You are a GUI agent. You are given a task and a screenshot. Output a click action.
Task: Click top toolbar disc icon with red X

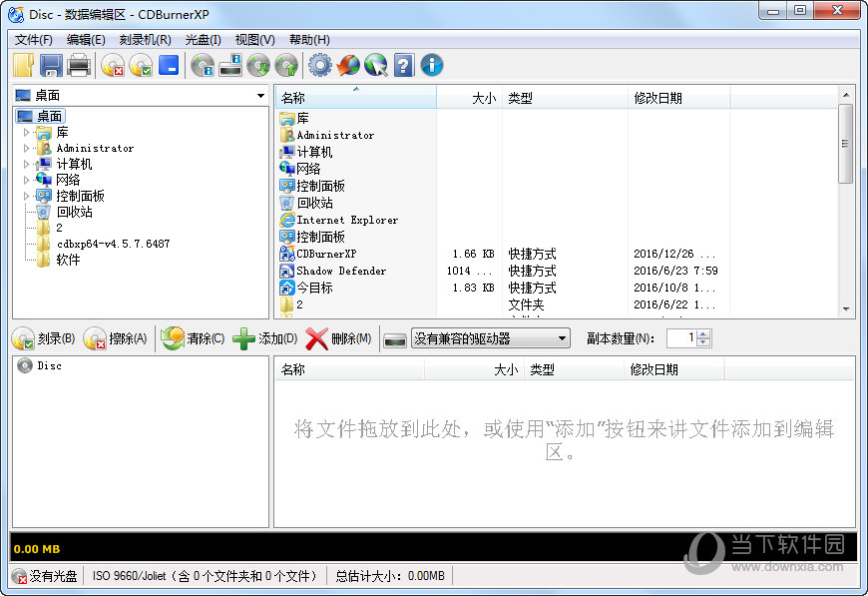pos(113,65)
